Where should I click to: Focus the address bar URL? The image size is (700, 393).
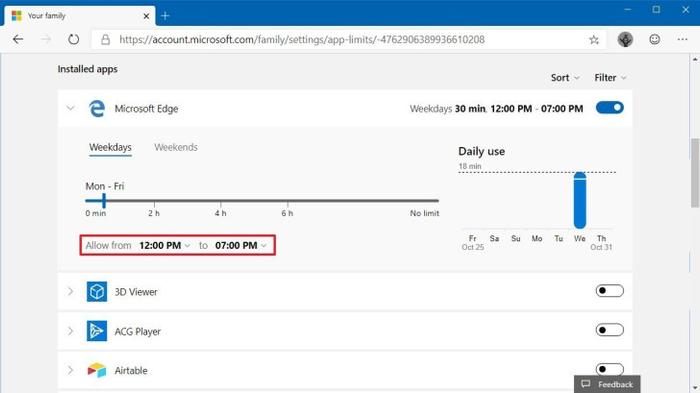tap(302, 40)
